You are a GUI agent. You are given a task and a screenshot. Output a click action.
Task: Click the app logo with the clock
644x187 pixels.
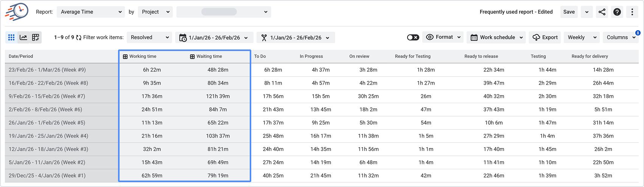tap(17, 12)
